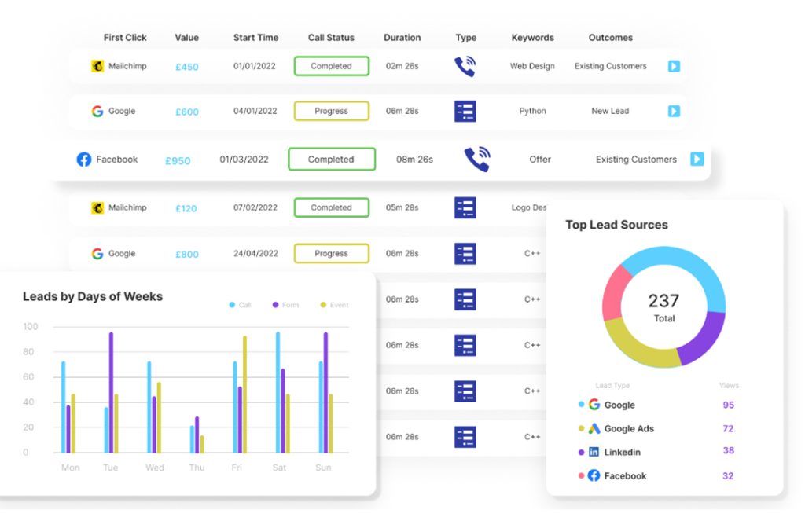The height and width of the screenshot is (532, 805).
Task: Play the recording for the New Lead row
Action: click(674, 112)
